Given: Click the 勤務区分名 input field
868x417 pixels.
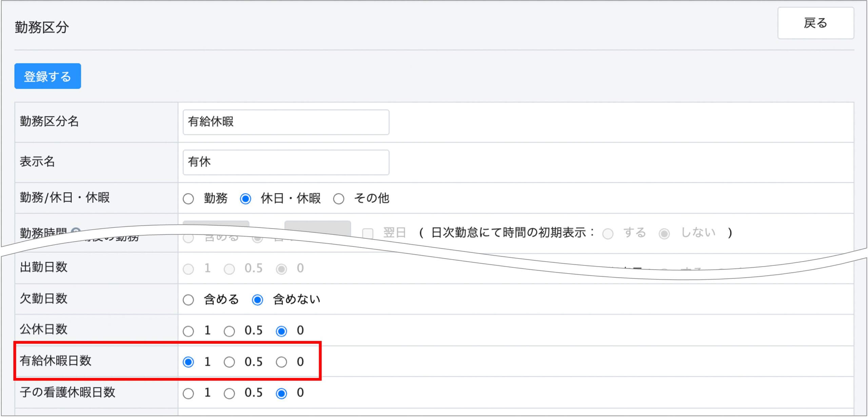Looking at the screenshot, I should pyautogui.click(x=286, y=122).
